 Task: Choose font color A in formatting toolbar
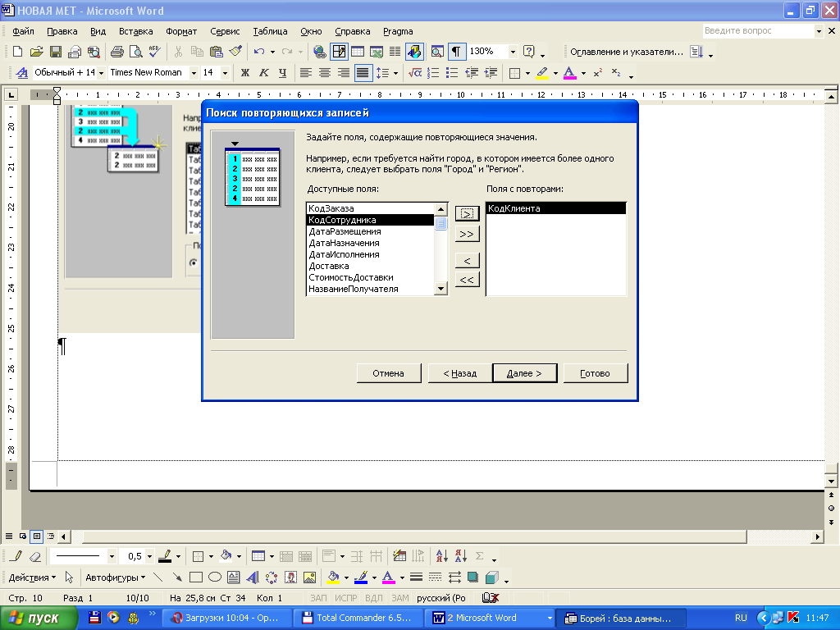pos(569,72)
